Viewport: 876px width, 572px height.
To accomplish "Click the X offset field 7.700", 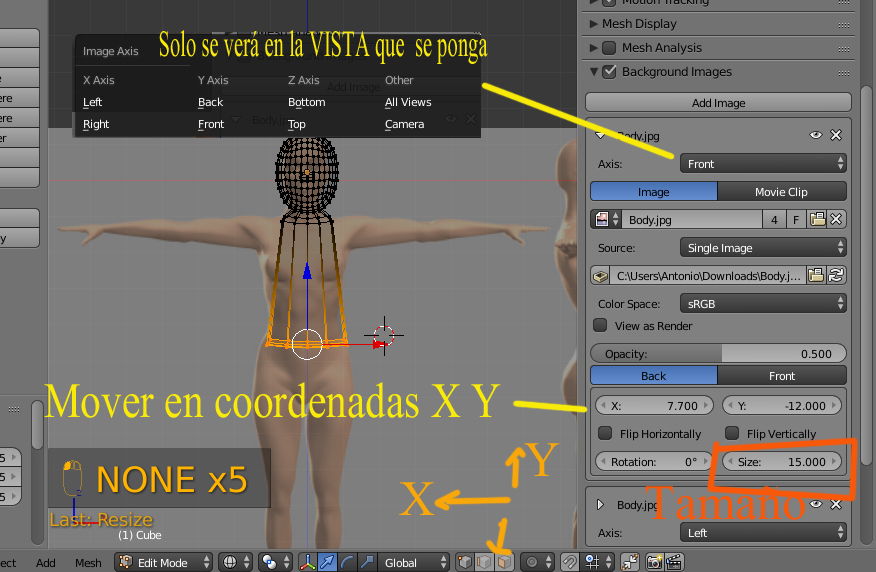I will point(655,406).
